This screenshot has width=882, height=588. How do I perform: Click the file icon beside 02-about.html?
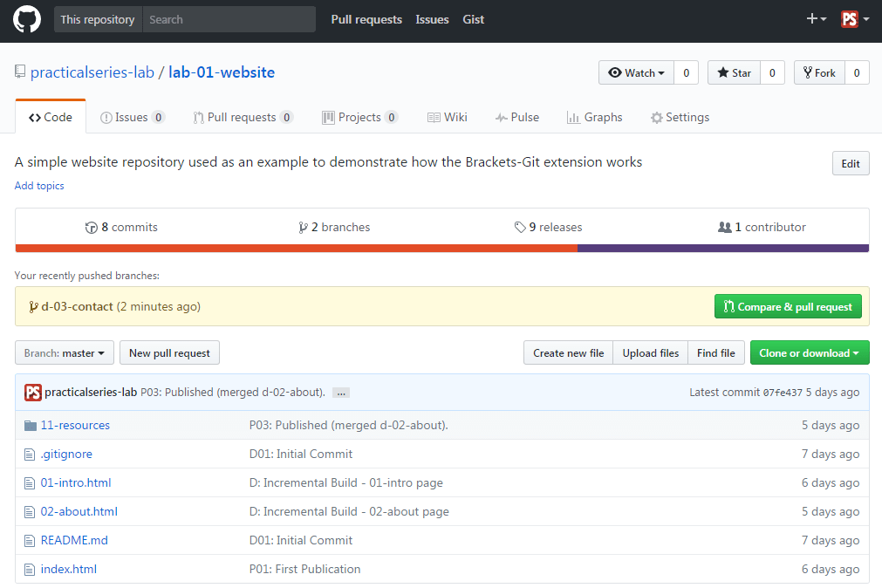(x=30, y=511)
